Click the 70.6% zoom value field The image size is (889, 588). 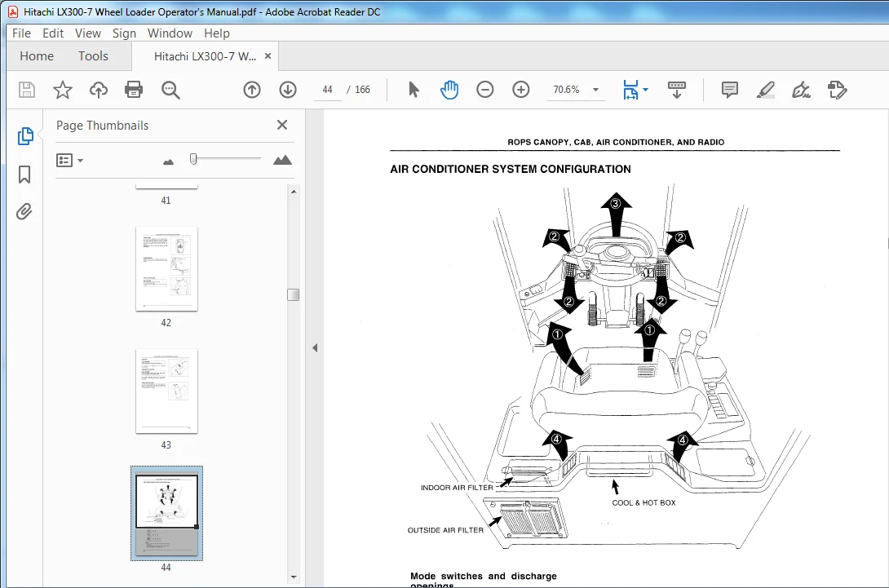tap(566, 90)
